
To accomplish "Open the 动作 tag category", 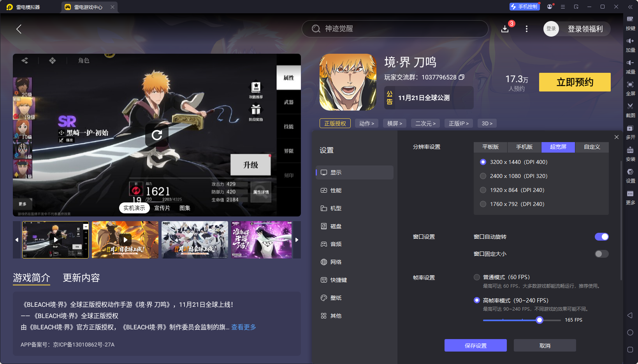I will (367, 123).
